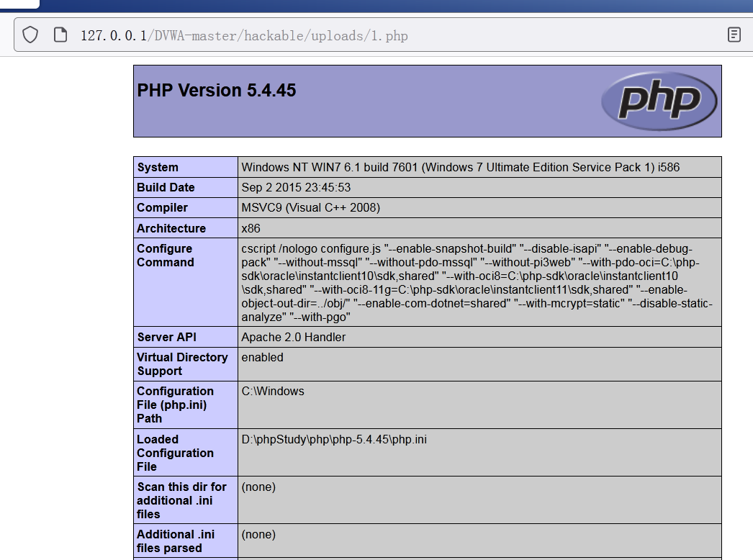Screen dimensions: 753x560
Task: Click the Server API label
Action: click(166, 337)
